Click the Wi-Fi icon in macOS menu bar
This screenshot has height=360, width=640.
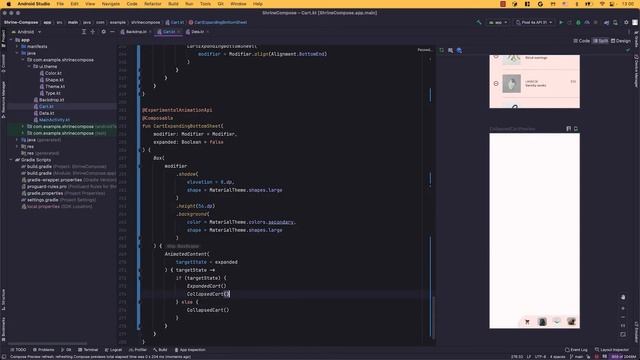pos(602,4)
